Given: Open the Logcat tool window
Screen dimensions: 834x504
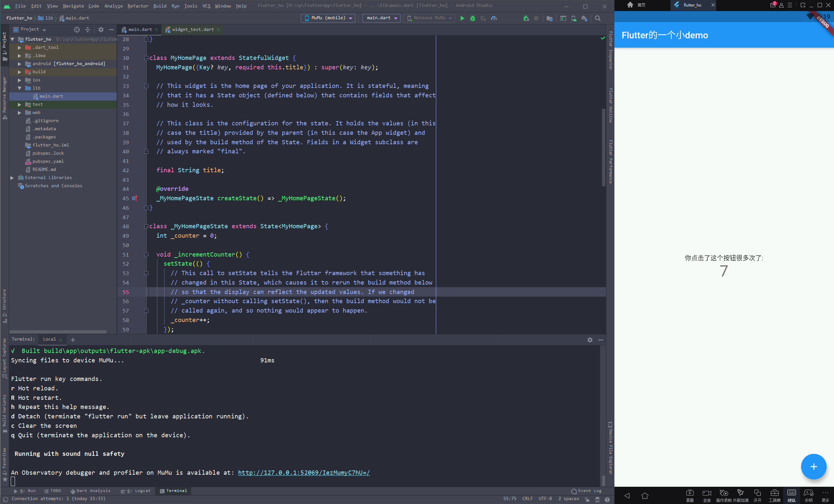Looking at the screenshot, I should [x=136, y=491].
